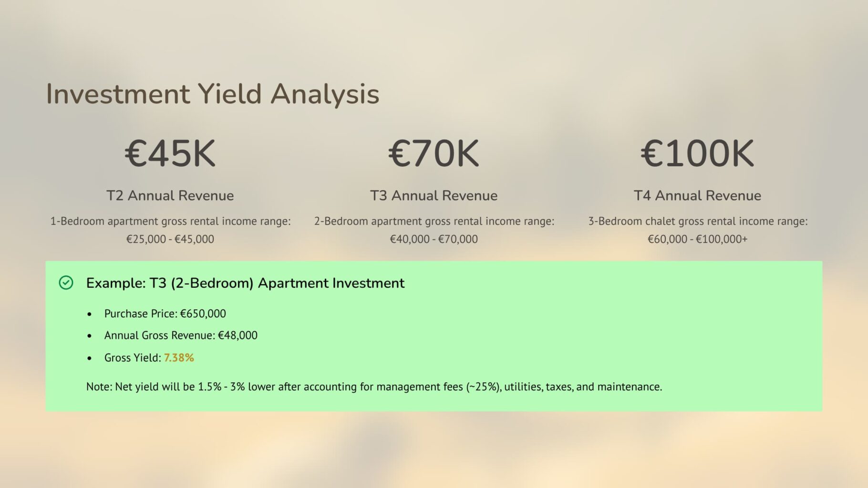Click the €25,000 - €45,000 range text
This screenshot has width=868, height=488.
pos(170,239)
